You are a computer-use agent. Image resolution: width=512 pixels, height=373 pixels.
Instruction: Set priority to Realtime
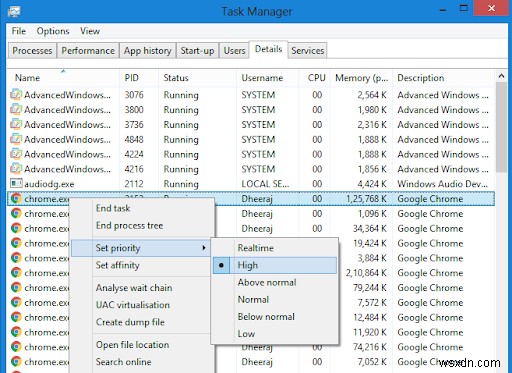pyautogui.click(x=275, y=248)
